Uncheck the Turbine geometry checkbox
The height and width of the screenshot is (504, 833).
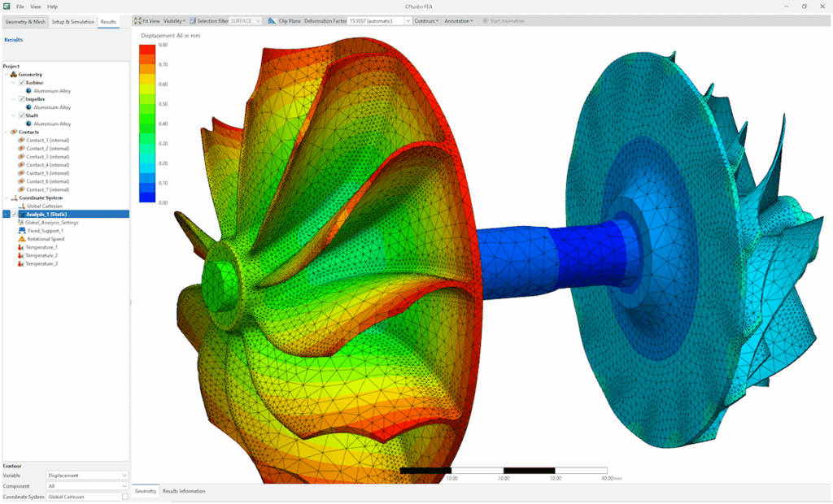tap(22, 83)
